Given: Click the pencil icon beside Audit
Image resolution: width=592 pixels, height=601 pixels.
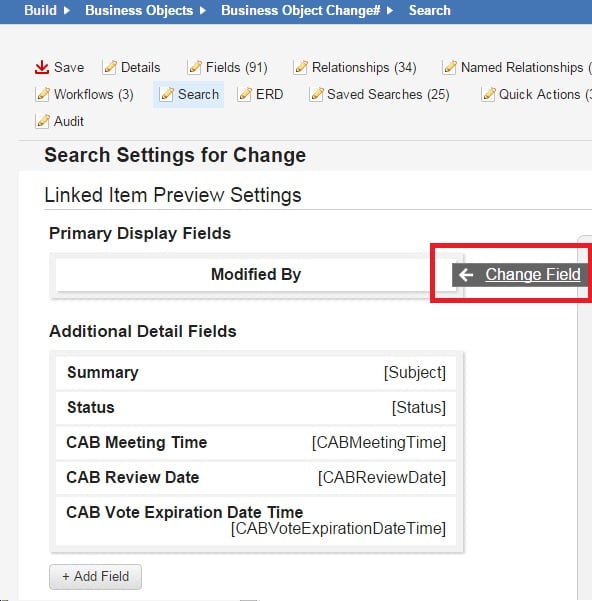Looking at the screenshot, I should pyautogui.click(x=43, y=121).
